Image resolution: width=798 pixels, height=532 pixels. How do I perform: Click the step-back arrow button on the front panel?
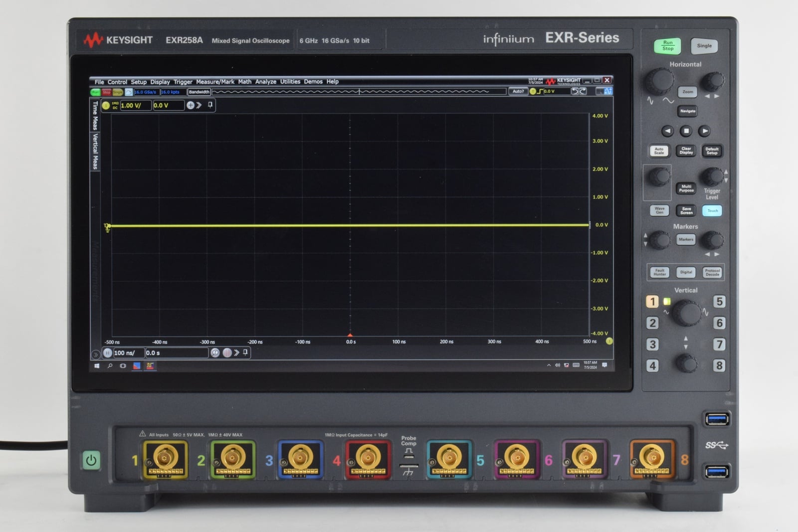(667, 131)
